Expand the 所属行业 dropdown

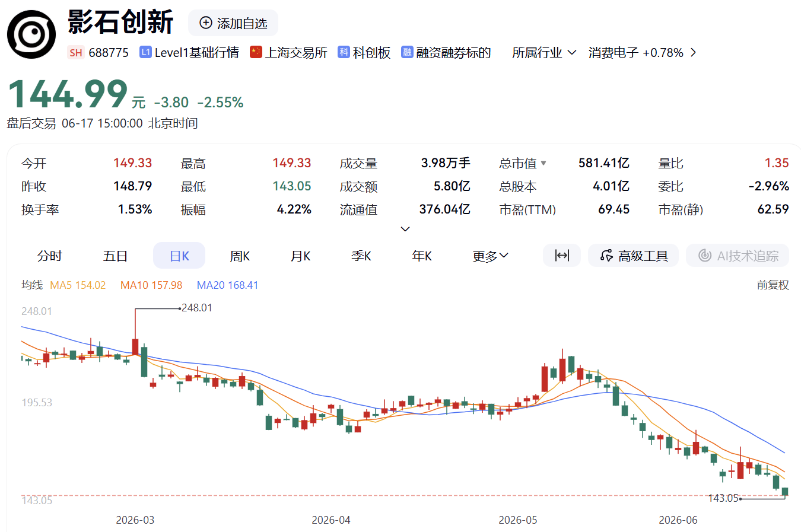(544, 53)
